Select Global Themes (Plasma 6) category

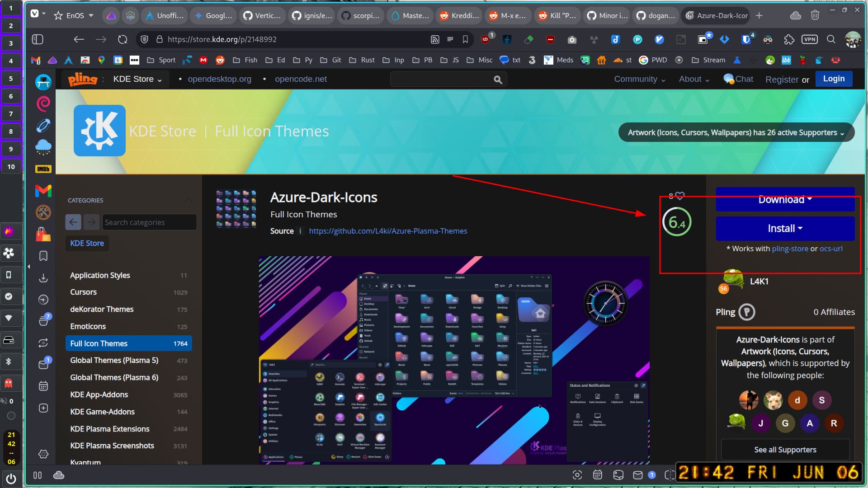point(128,377)
